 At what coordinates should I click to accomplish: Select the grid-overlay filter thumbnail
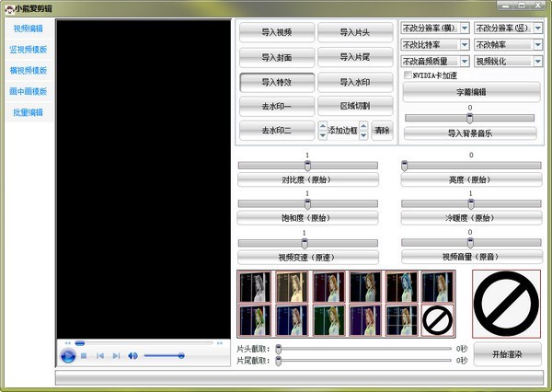point(402,320)
